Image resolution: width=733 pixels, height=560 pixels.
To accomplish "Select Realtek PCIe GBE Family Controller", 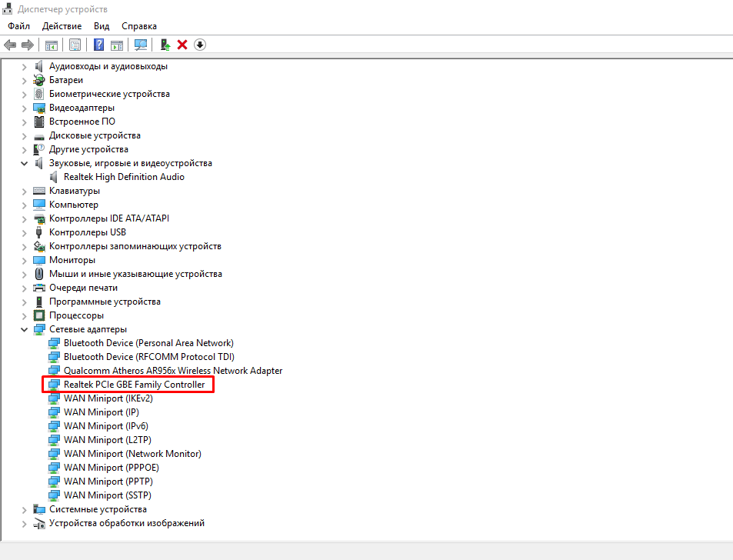I will (134, 385).
